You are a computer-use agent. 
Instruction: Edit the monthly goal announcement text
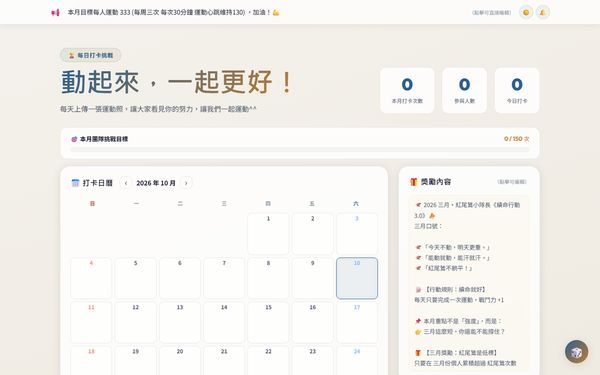click(x=174, y=13)
